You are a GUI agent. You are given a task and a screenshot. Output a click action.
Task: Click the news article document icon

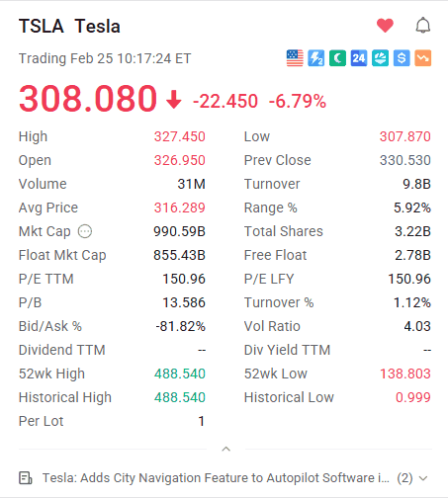click(26, 478)
